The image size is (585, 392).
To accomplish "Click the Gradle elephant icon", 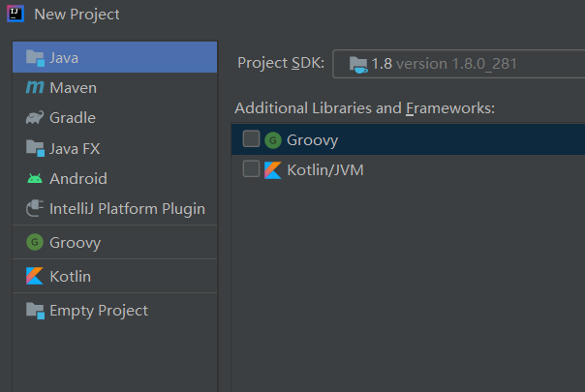I will (x=35, y=117).
